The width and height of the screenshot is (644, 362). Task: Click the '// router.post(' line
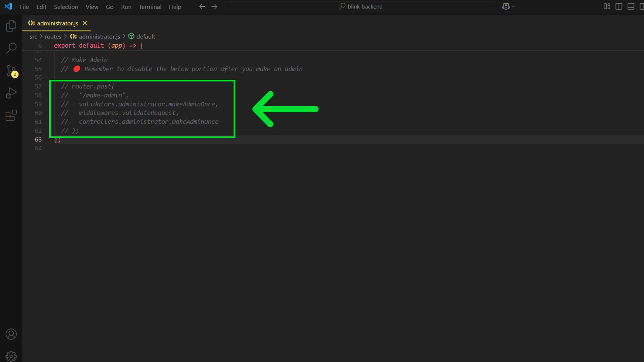(88, 86)
